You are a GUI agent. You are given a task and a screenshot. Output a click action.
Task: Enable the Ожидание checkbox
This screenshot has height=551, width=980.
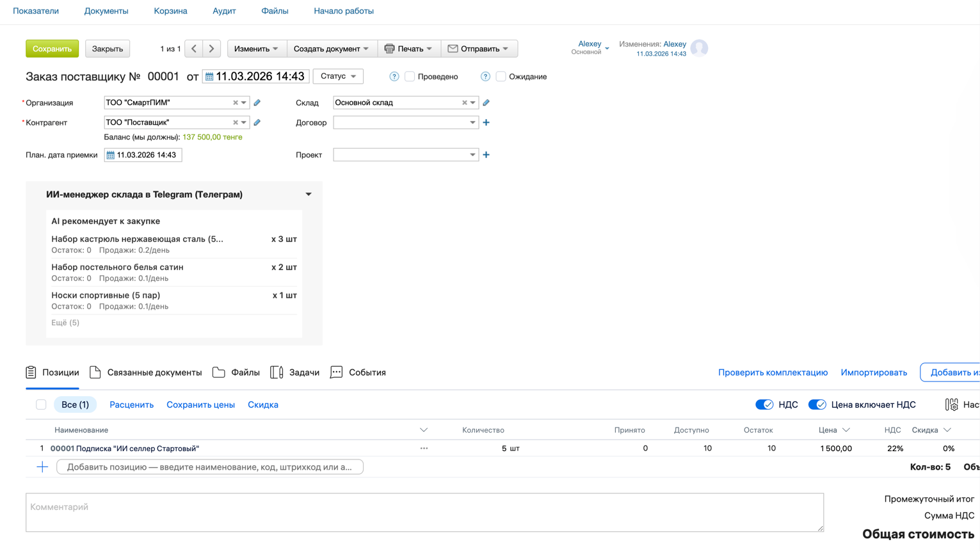pos(501,77)
